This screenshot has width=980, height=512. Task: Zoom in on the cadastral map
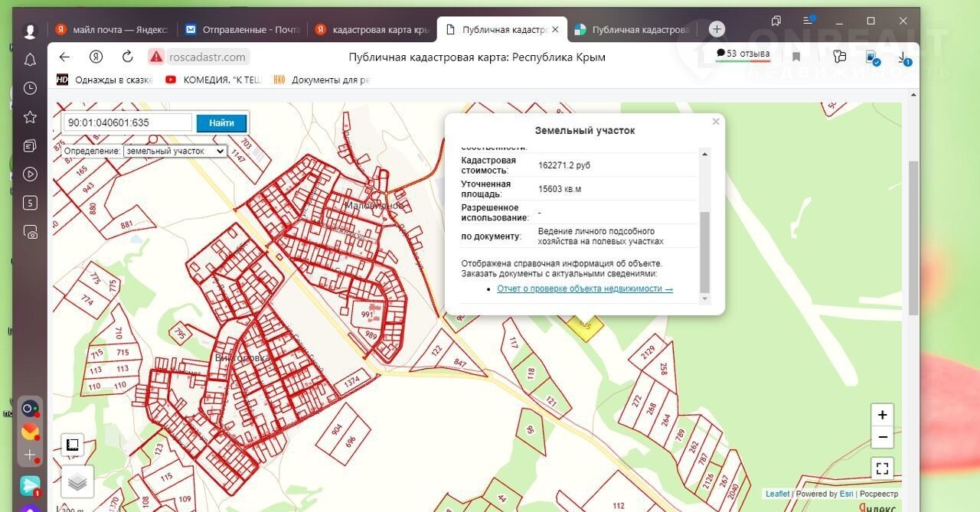coord(882,415)
